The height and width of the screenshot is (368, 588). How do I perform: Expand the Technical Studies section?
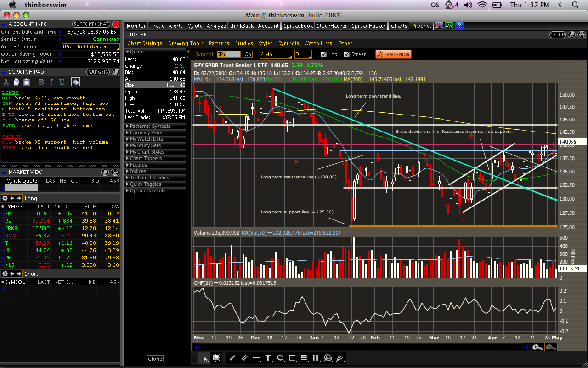click(x=156, y=178)
